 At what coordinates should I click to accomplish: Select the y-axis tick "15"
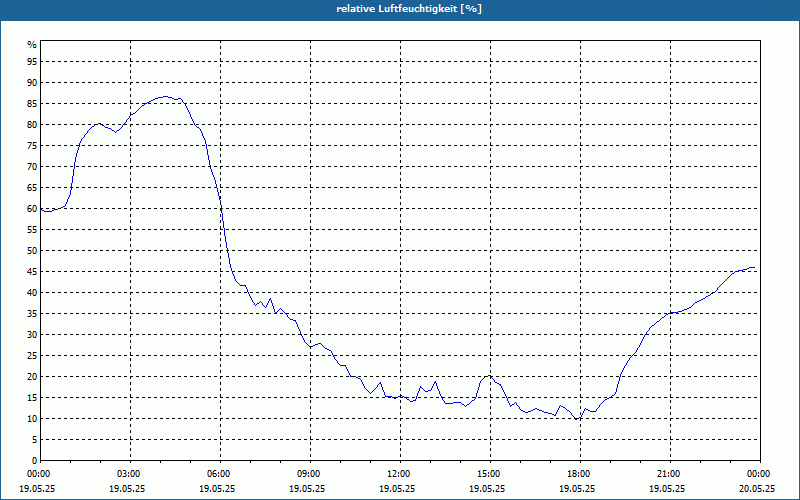coord(32,398)
